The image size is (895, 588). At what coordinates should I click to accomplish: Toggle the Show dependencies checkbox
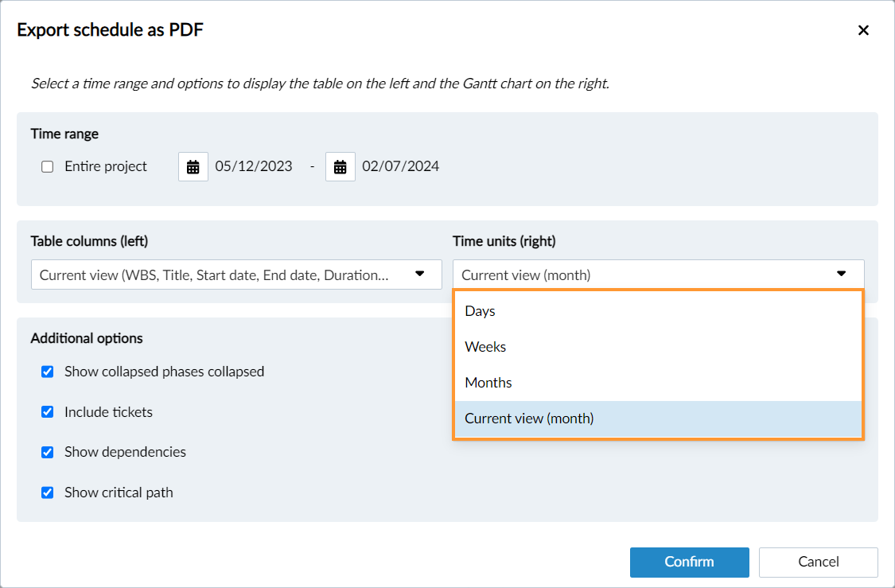48,452
